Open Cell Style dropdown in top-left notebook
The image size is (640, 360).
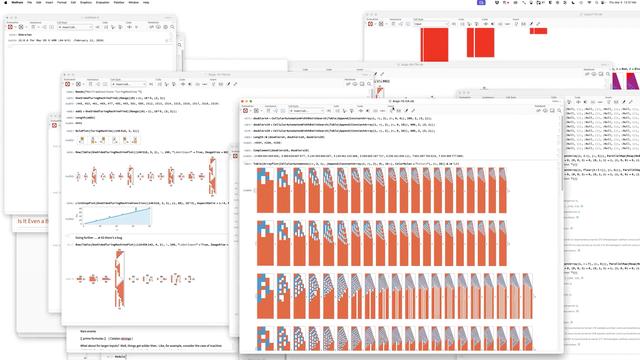click(x=75, y=27)
